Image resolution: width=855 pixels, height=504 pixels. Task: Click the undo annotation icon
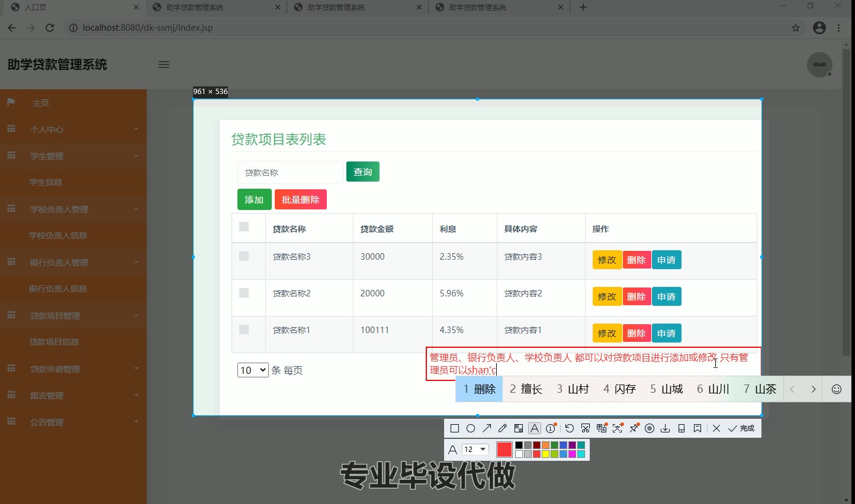[569, 428]
